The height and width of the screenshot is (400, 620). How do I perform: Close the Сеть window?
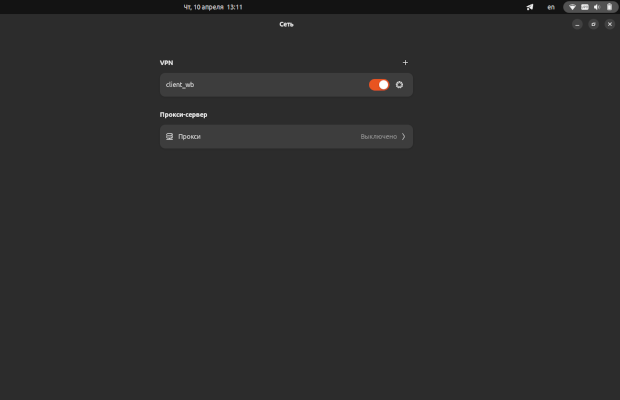[x=610, y=24]
